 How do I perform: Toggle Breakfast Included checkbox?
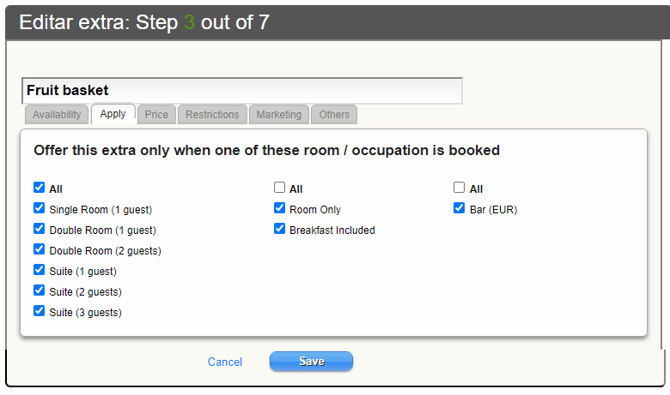click(x=279, y=228)
